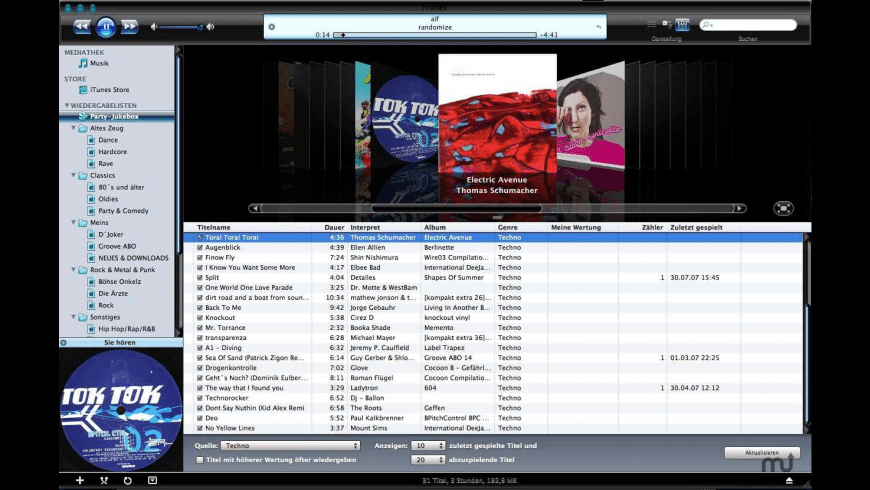This screenshot has height=490, width=870.
Task: Uncheck the Deo track checkbox
Action: 200,418
